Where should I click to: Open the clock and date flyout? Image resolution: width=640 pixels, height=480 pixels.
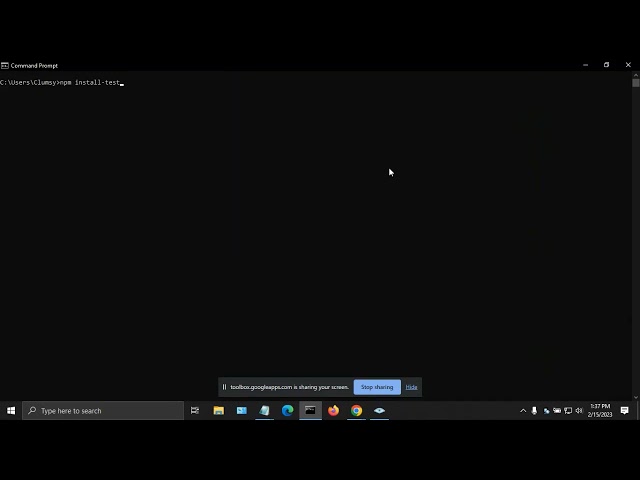coord(600,411)
